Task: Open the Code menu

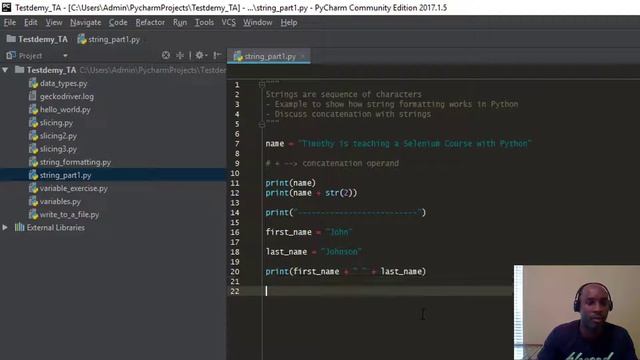Action: coord(118,22)
